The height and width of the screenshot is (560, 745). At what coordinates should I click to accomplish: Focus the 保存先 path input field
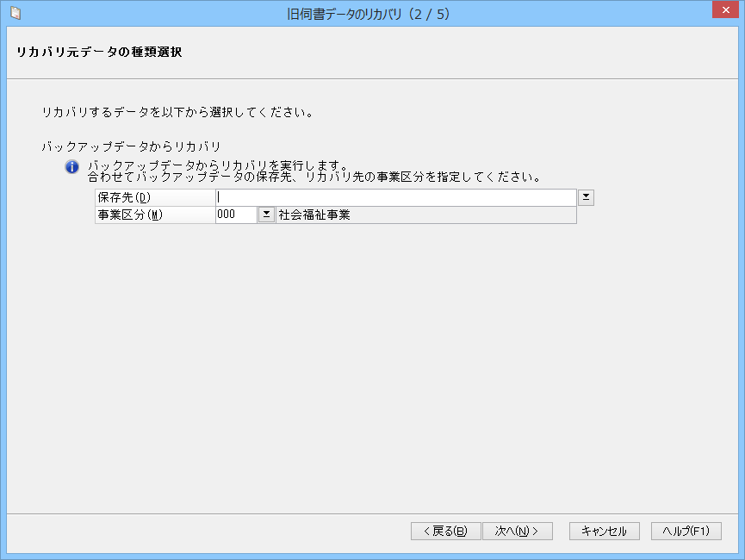click(396, 197)
